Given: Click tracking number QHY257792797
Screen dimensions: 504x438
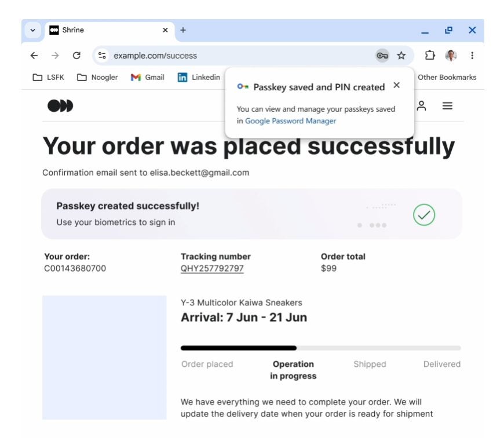Looking at the screenshot, I should [x=212, y=269].
